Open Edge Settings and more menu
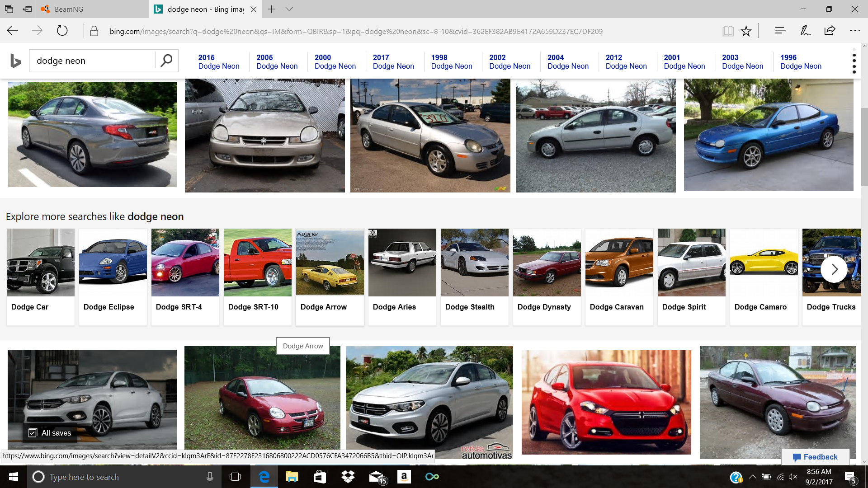 [x=855, y=31]
